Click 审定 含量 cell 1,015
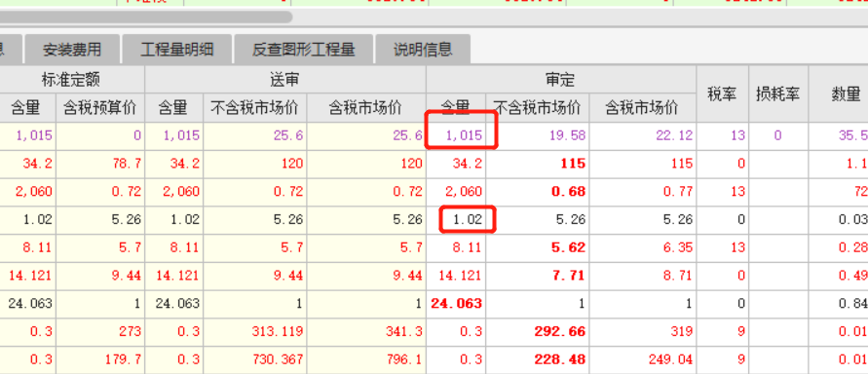 coord(456,136)
